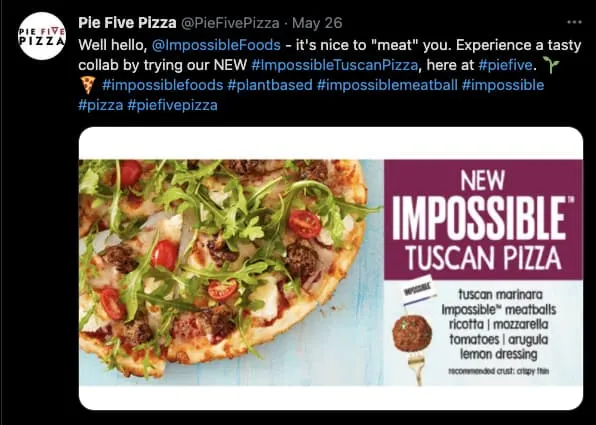596x425 pixels.
Task: Open the #piefivepizza hashtag
Action: pyautogui.click(x=173, y=105)
